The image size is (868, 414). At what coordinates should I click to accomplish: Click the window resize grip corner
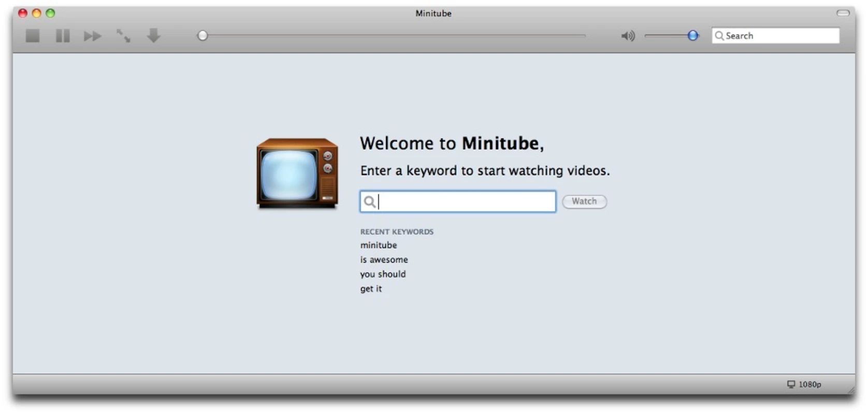[851, 390]
